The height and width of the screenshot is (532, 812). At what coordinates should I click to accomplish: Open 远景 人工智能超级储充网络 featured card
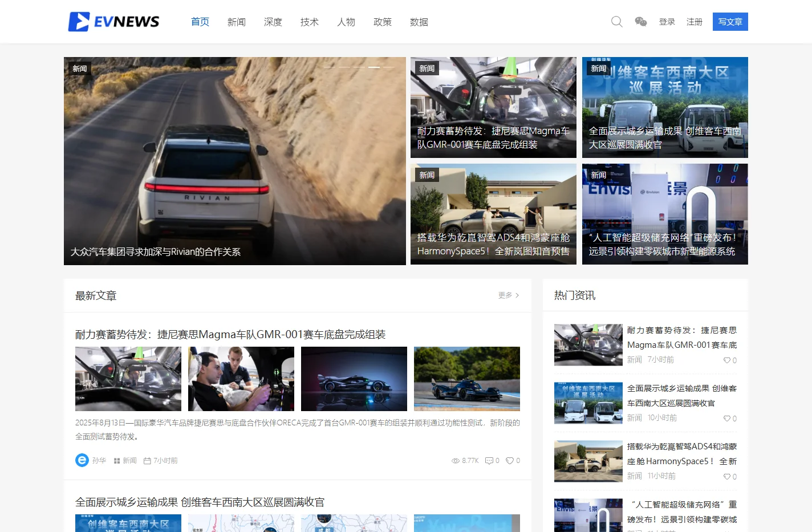coord(665,214)
